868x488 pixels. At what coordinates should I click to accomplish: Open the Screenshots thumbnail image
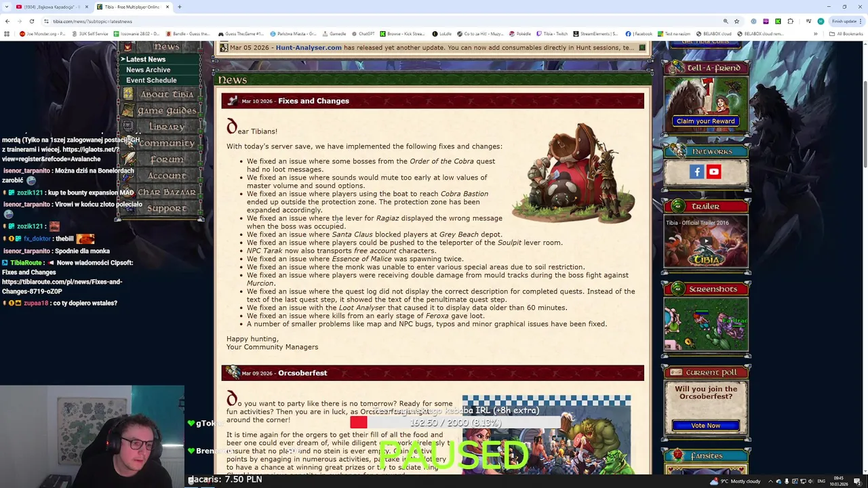(x=706, y=325)
